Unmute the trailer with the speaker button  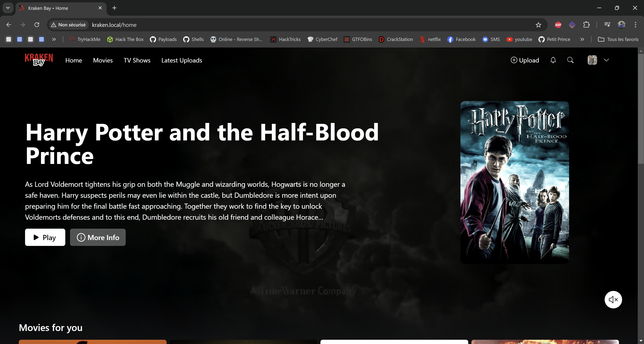tap(613, 299)
